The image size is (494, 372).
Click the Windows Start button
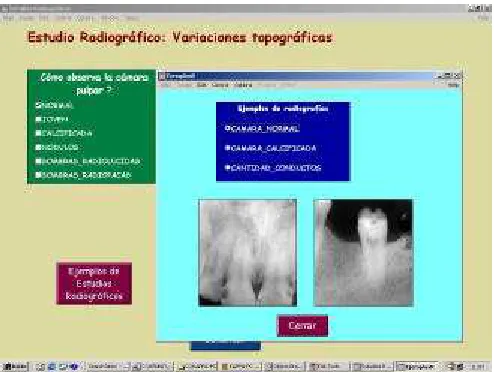[x=16, y=367]
